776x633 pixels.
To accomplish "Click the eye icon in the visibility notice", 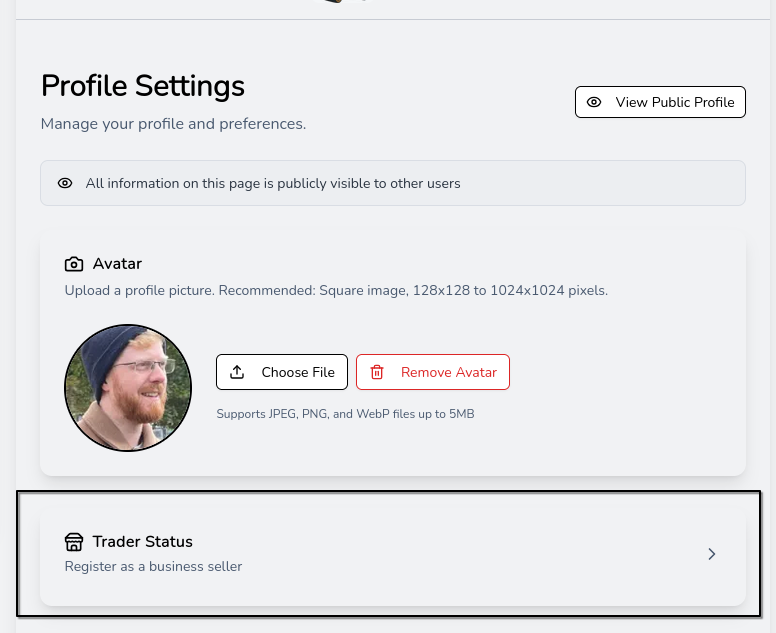I will point(65,183).
